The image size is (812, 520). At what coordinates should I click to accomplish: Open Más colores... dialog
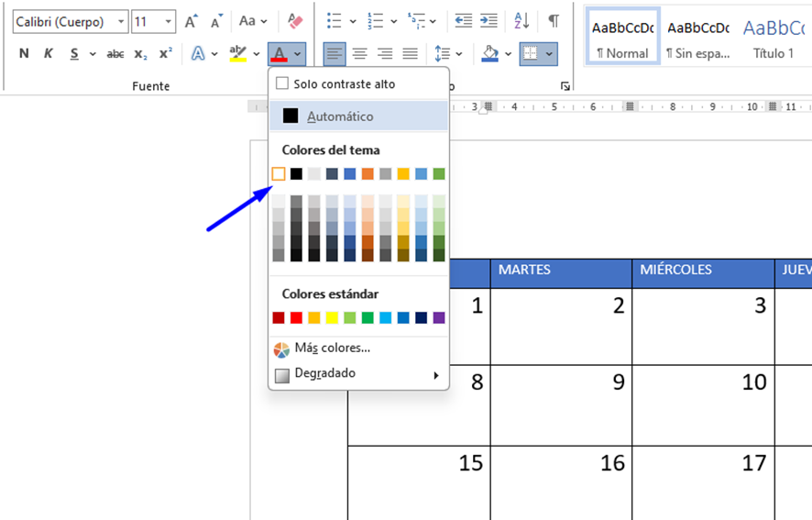coord(332,349)
